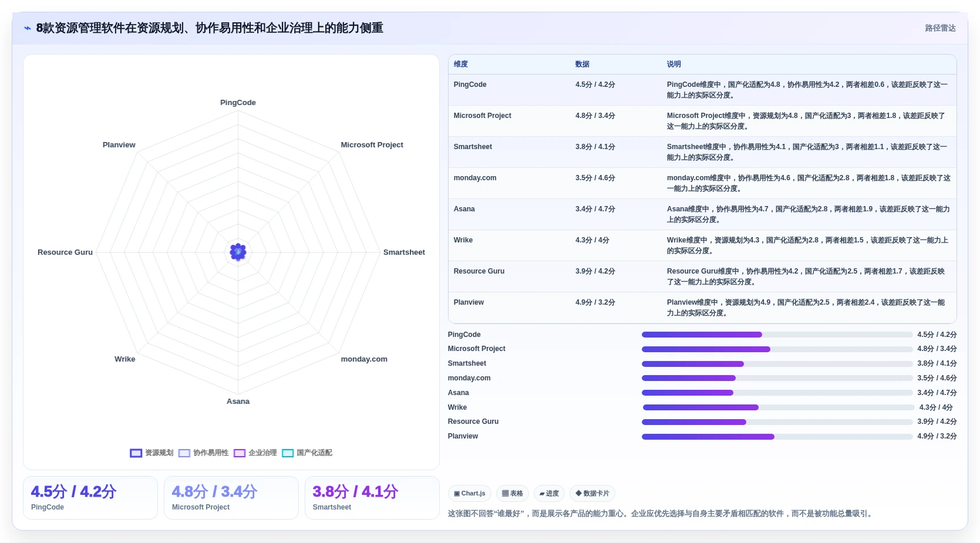
Task: Select the Smartsheet table row name
Action: [473, 147]
